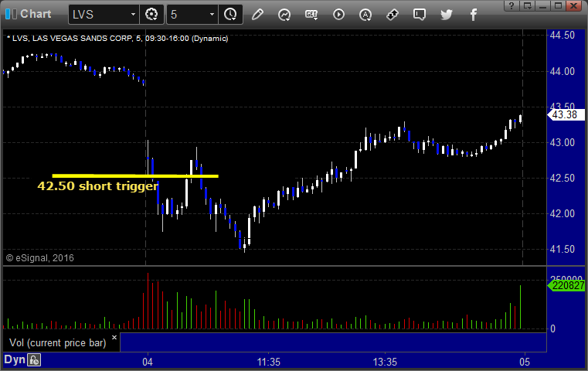
Task: Click the bar replay play icon
Action: [x=338, y=15]
